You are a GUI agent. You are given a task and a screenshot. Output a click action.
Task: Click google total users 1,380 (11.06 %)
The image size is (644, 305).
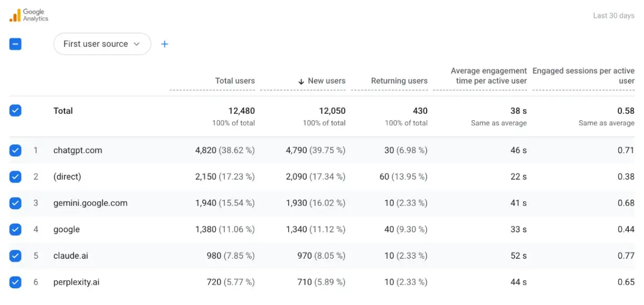(x=225, y=229)
